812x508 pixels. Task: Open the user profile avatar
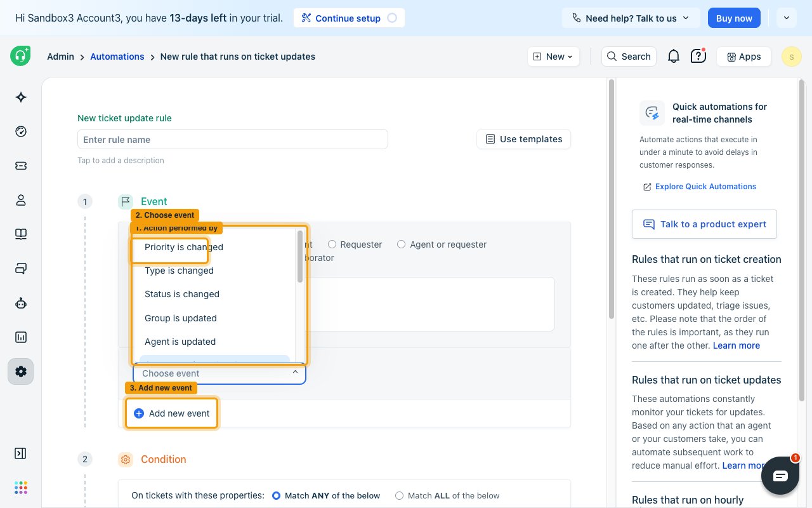coord(791,57)
